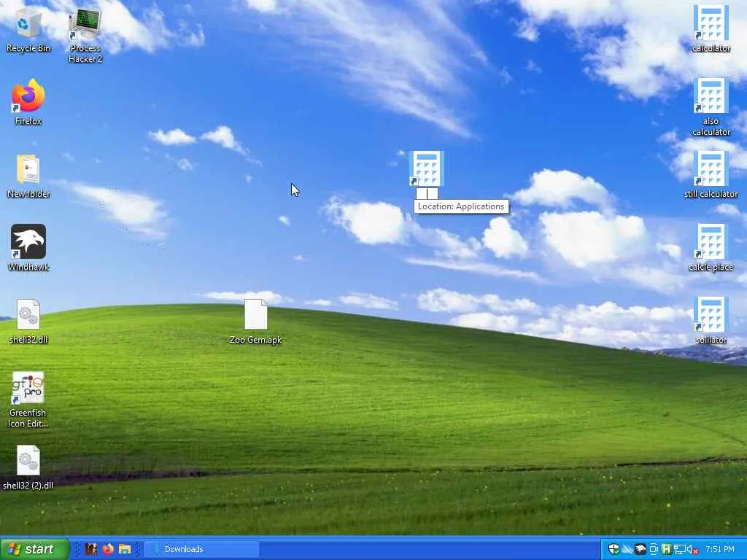Click the crossed-out cloud tray icon
The width and height of the screenshot is (747, 560).
[x=627, y=549]
